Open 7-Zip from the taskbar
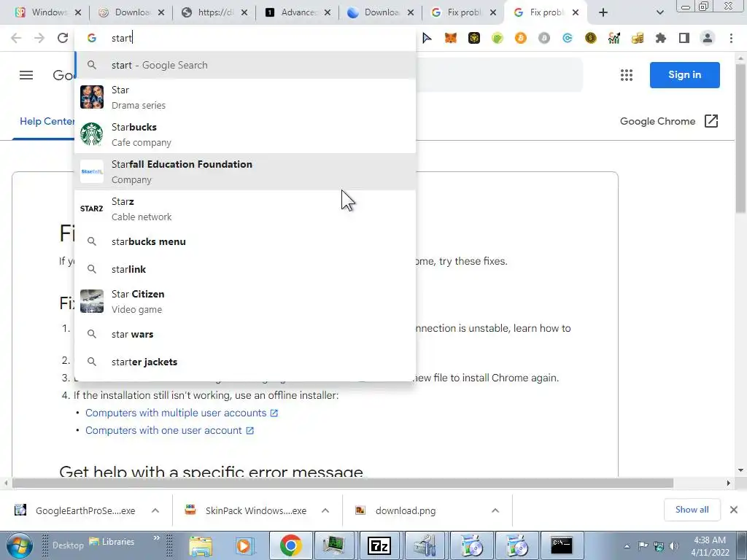The image size is (747, 560). [379, 545]
